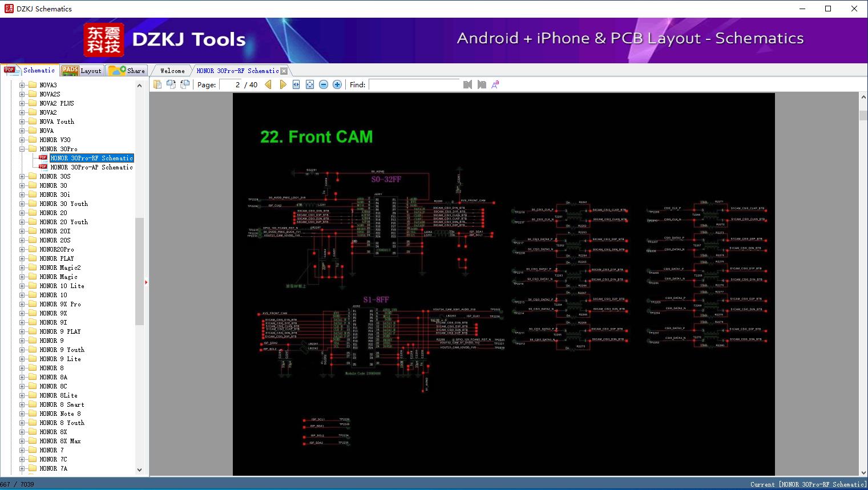Click the previous page arrow
Viewport: 868px width, 490px height.
coord(268,84)
